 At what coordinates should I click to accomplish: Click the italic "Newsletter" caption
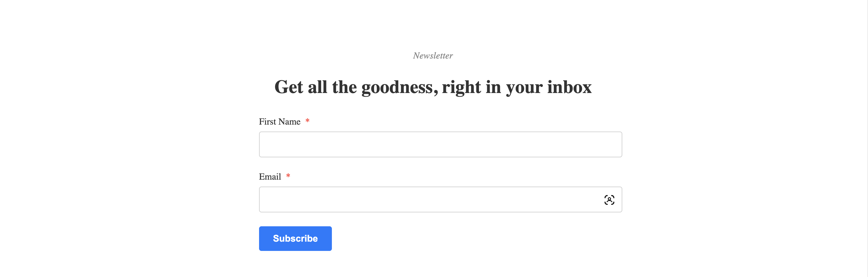[433, 56]
